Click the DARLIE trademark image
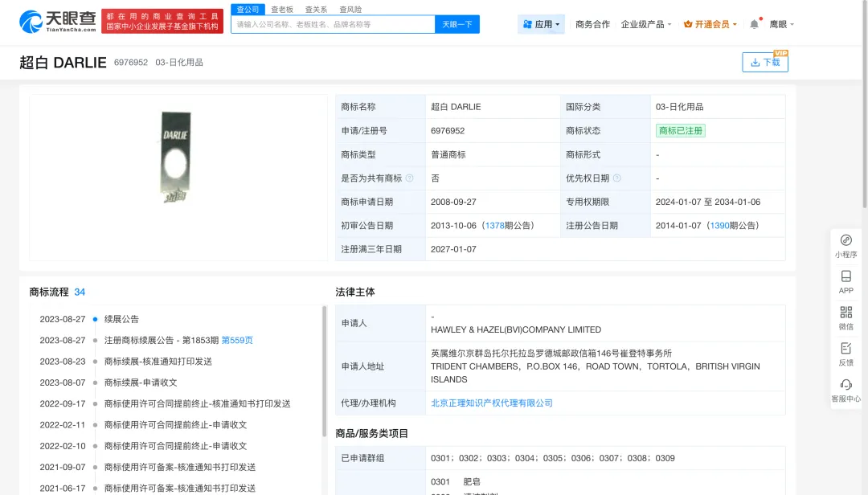The image size is (868, 495). pos(177,155)
